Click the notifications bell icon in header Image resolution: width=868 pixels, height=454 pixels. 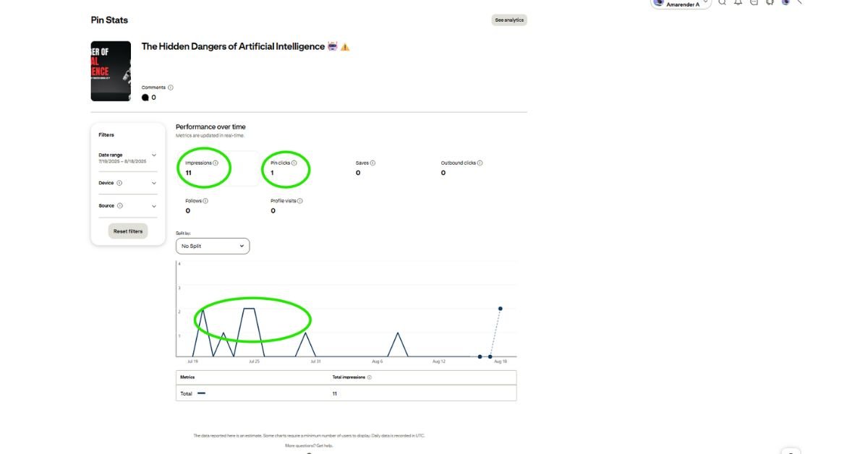click(x=738, y=2)
